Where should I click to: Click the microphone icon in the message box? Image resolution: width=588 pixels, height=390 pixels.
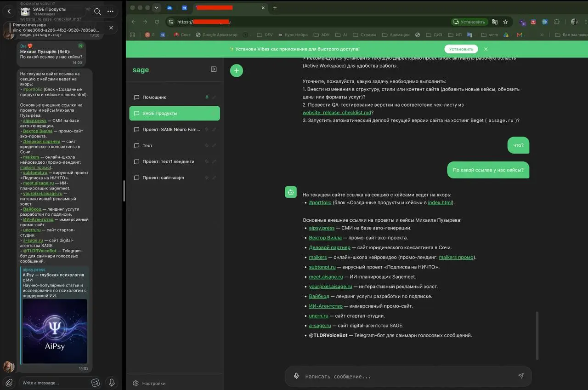tap(296, 376)
